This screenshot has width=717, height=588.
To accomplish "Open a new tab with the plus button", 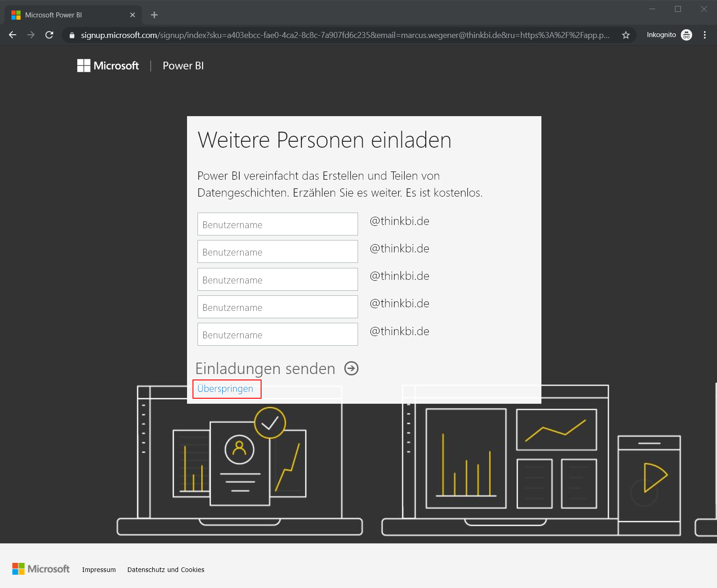I will (154, 15).
